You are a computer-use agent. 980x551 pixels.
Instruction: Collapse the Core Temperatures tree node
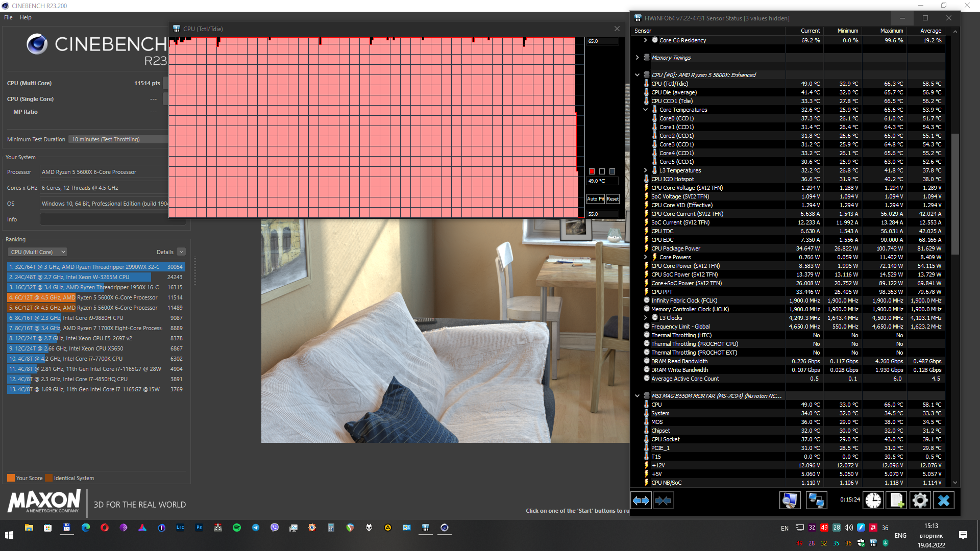click(646, 110)
